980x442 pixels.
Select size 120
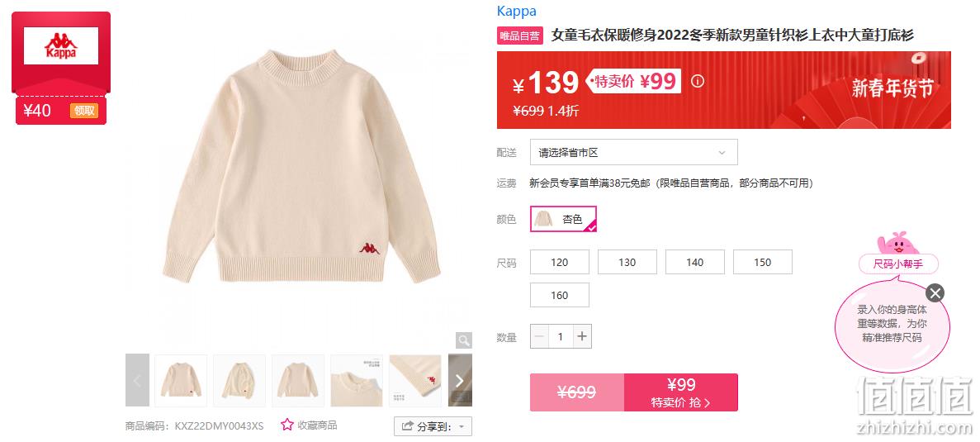coord(560,262)
